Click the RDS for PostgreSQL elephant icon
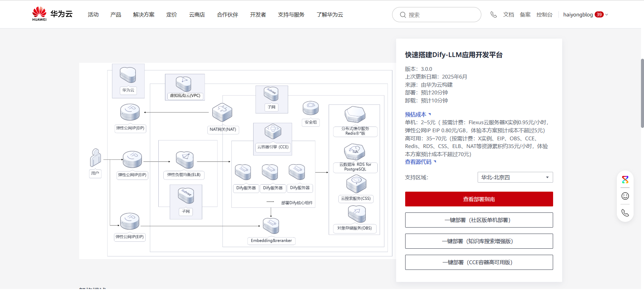The image size is (644, 292). [x=355, y=152]
